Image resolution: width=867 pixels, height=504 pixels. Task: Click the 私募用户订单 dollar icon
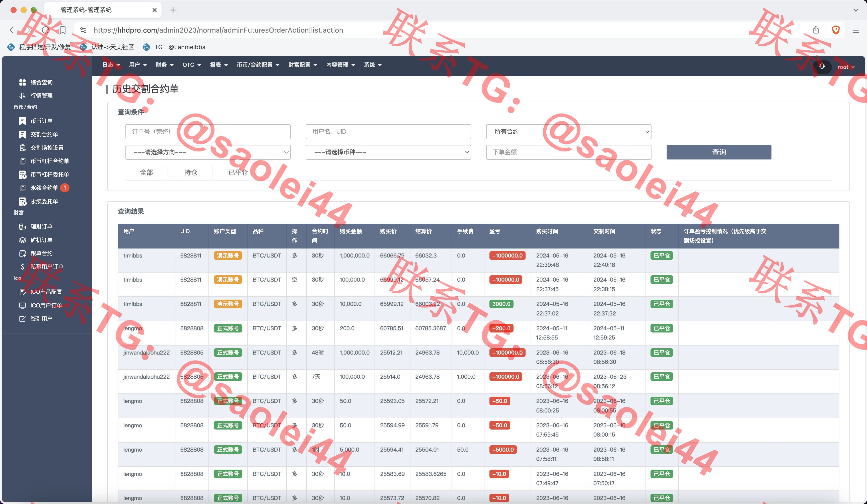[22, 267]
